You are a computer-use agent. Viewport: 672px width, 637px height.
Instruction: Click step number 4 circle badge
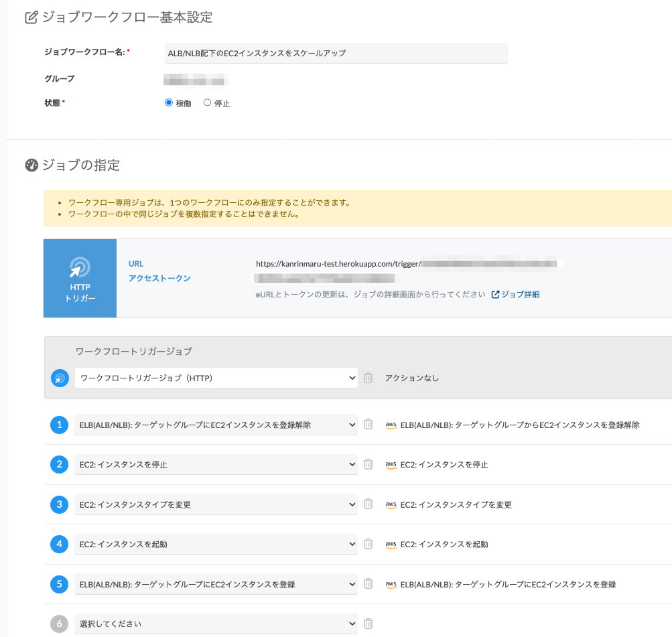click(x=59, y=544)
